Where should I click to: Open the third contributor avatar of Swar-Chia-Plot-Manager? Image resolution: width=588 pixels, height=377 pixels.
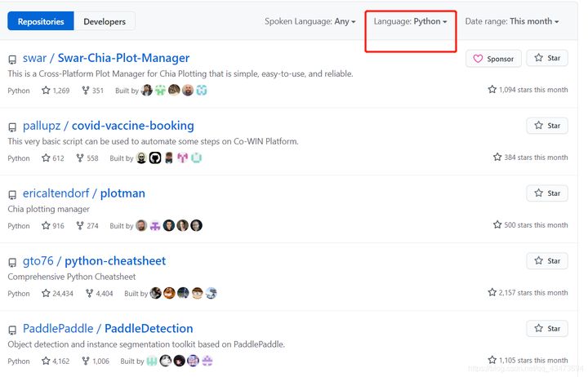(x=174, y=90)
